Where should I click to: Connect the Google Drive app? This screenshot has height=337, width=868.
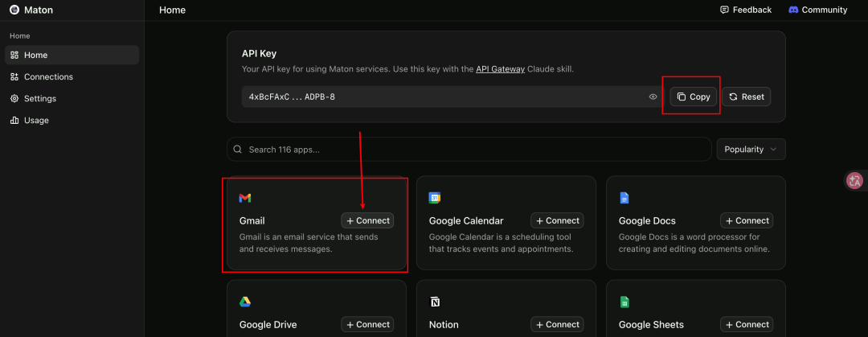click(367, 324)
